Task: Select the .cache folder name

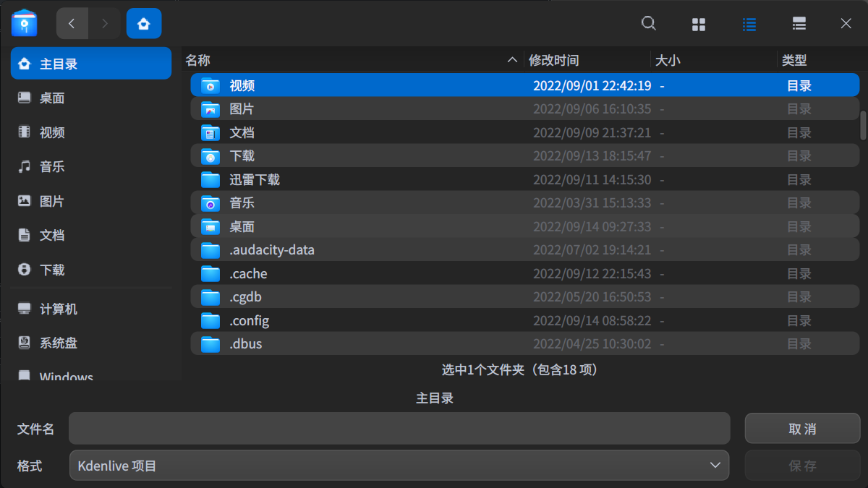Action: tap(249, 273)
